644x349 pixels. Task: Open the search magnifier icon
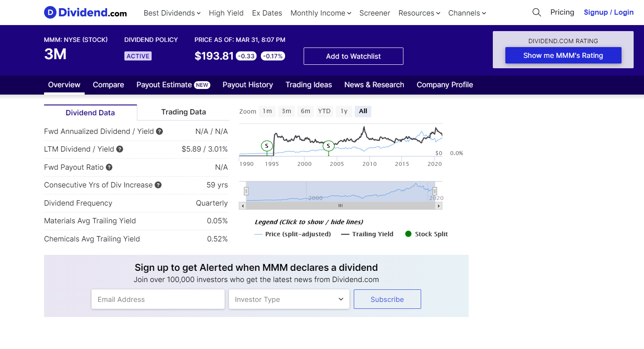tap(537, 13)
